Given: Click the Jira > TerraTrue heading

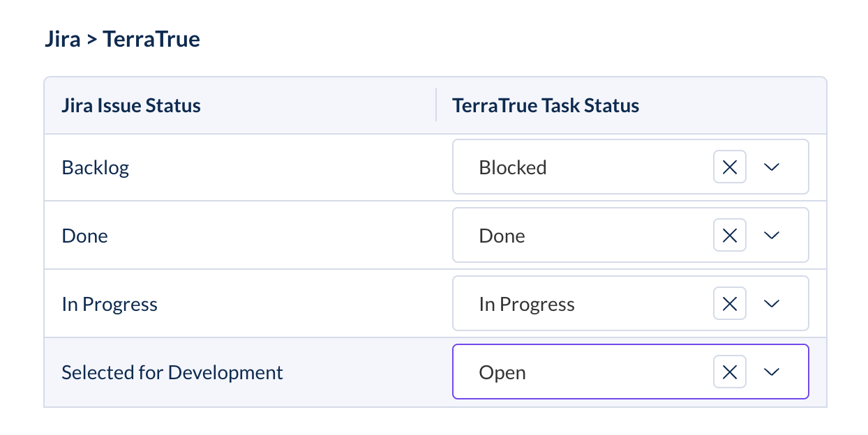Looking at the screenshot, I should [122, 39].
